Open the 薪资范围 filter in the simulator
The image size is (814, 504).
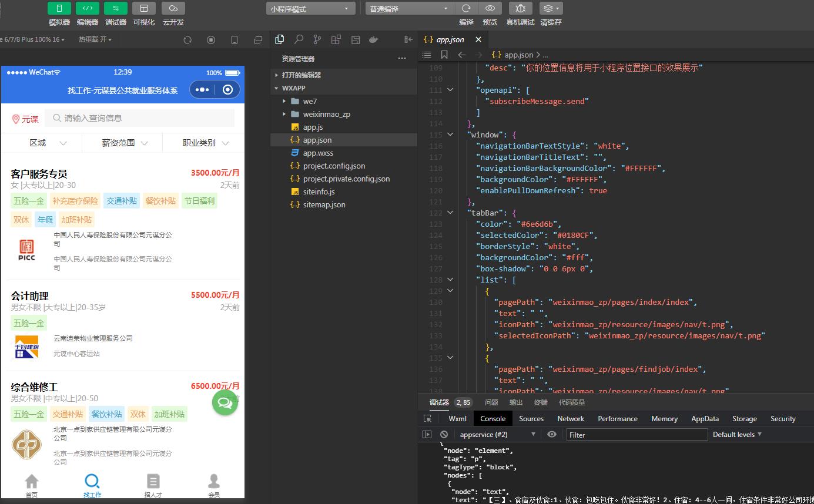pos(123,143)
